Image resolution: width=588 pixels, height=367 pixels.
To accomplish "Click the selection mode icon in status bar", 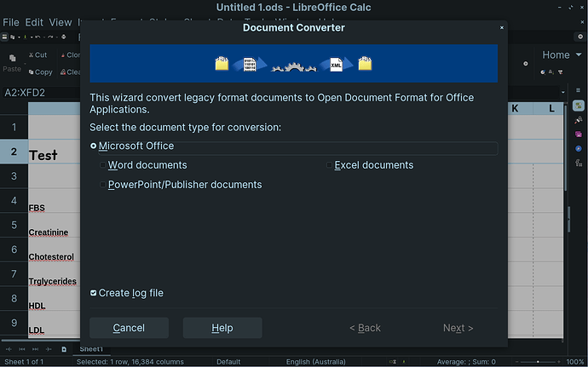I will point(393,362).
